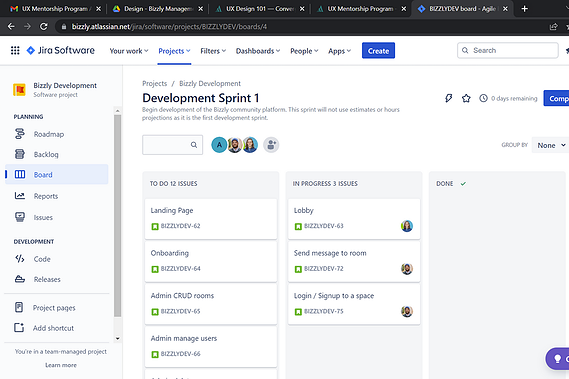Open the Reports section
The height and width of the screenshot is (379, 569).
point(46,196)
